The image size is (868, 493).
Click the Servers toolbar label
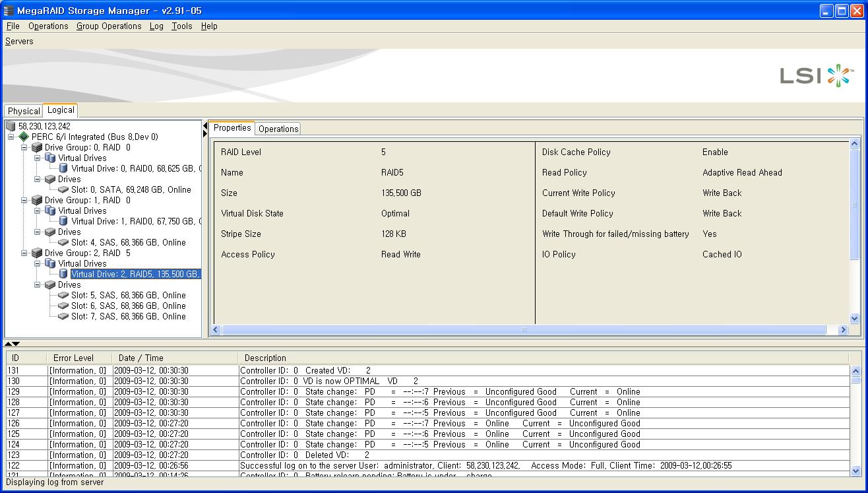click(19, 41)
